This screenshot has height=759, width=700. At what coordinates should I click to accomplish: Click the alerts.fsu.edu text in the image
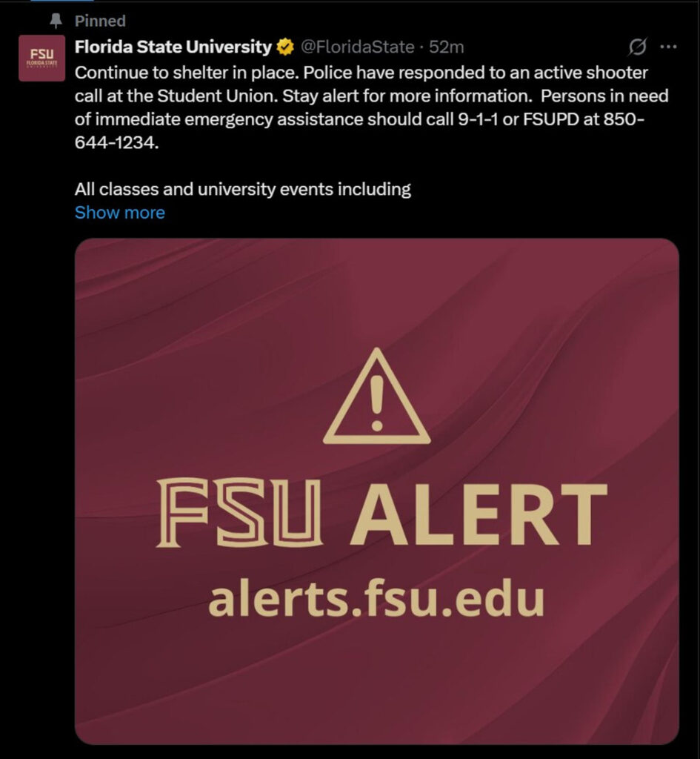click(x=376, y=599)
